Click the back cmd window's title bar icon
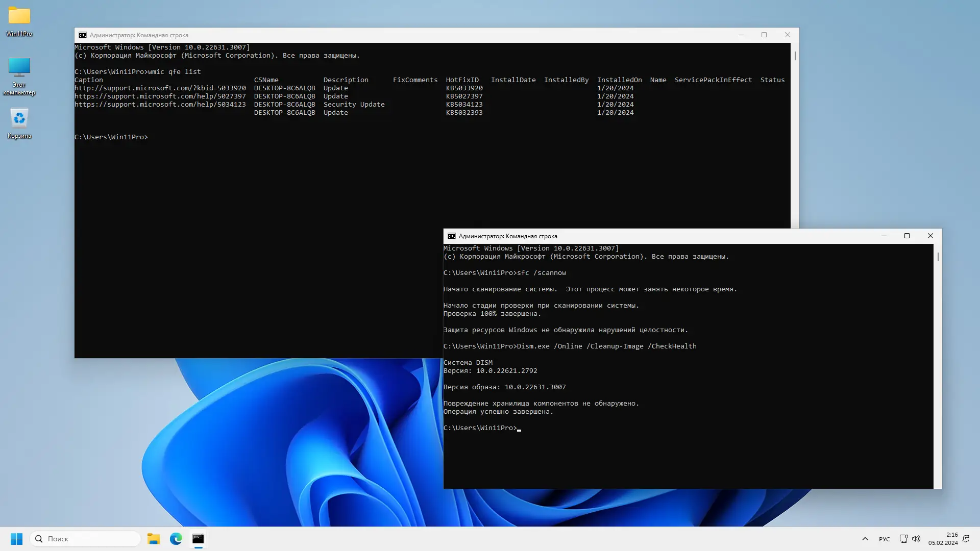This screenshot has width=980, height=551. pyautogui.click(x=82, y=35)
